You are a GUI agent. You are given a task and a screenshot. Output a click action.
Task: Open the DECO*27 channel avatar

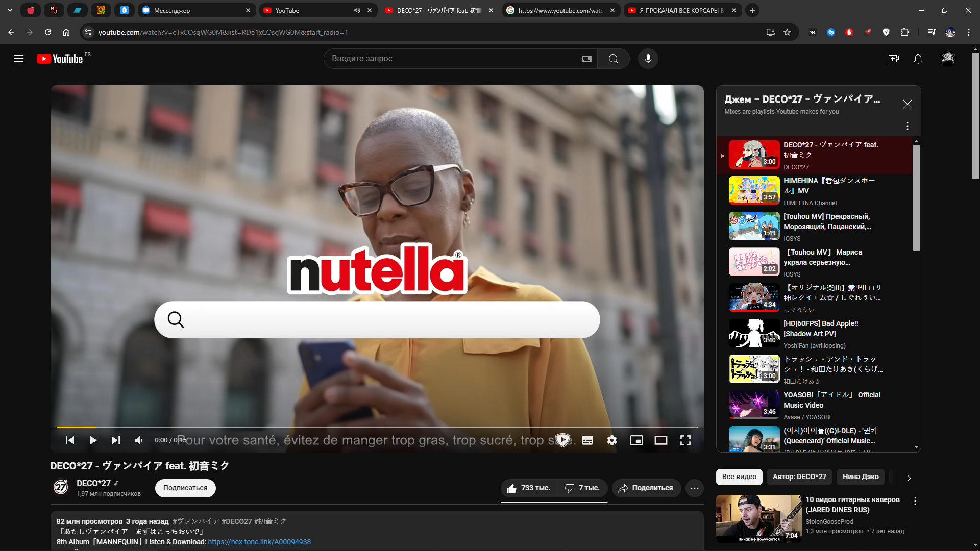coord(61,487)
